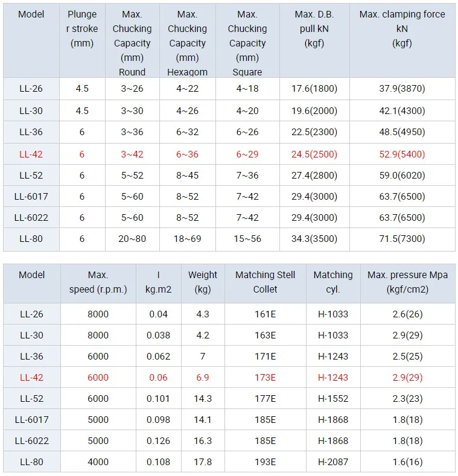Click the 34.3(3500) pull value
458x476 pixels.
[x=314, y=239]
